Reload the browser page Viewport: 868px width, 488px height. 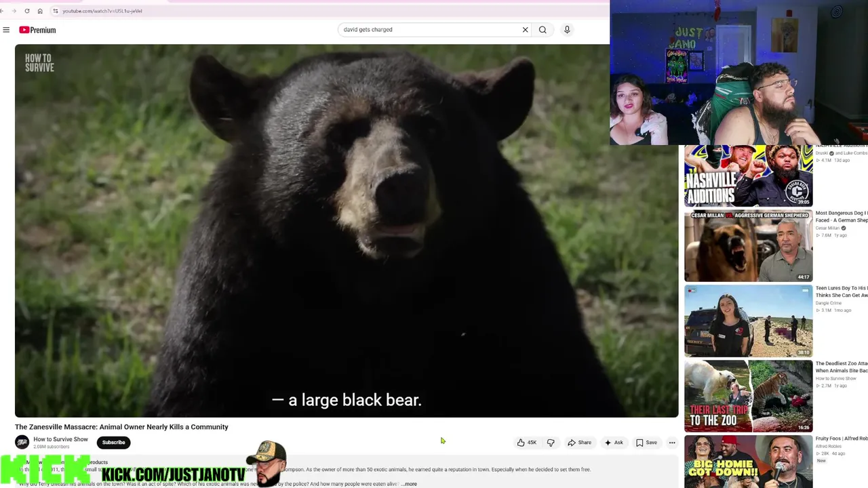click(27, 11)
